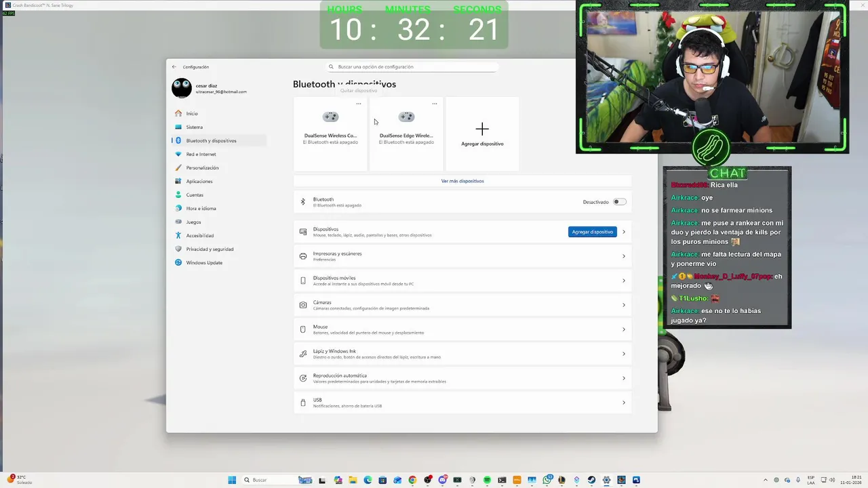
Task: Click the plus Agregar dispositivo card
Action: (482, 134)
